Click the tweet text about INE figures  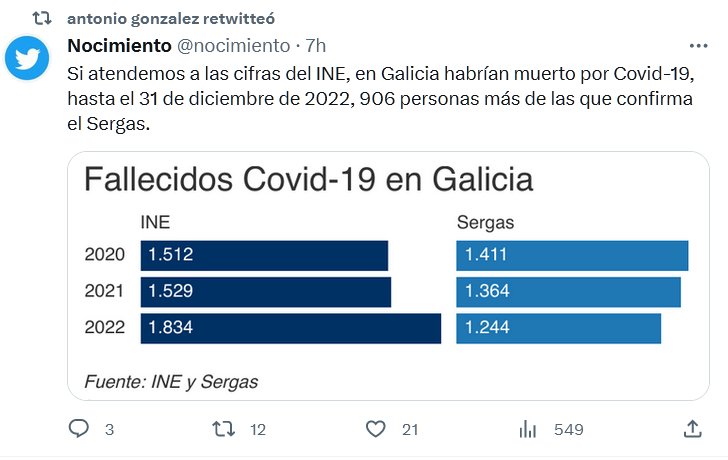(380, 100)
